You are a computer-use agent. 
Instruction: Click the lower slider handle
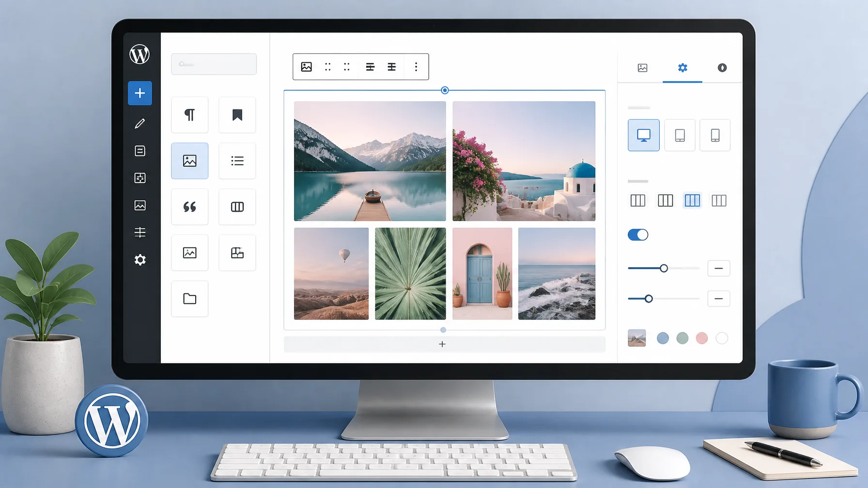point(649,299)
